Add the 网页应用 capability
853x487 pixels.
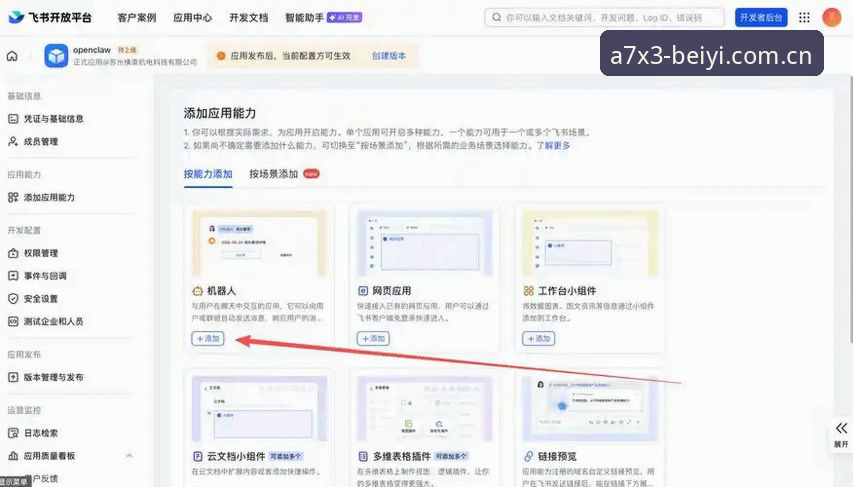[x=373, y=338]
